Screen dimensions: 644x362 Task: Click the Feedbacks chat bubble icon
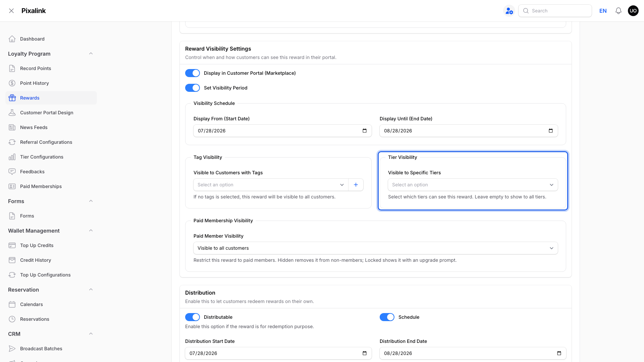pos(12,172)
